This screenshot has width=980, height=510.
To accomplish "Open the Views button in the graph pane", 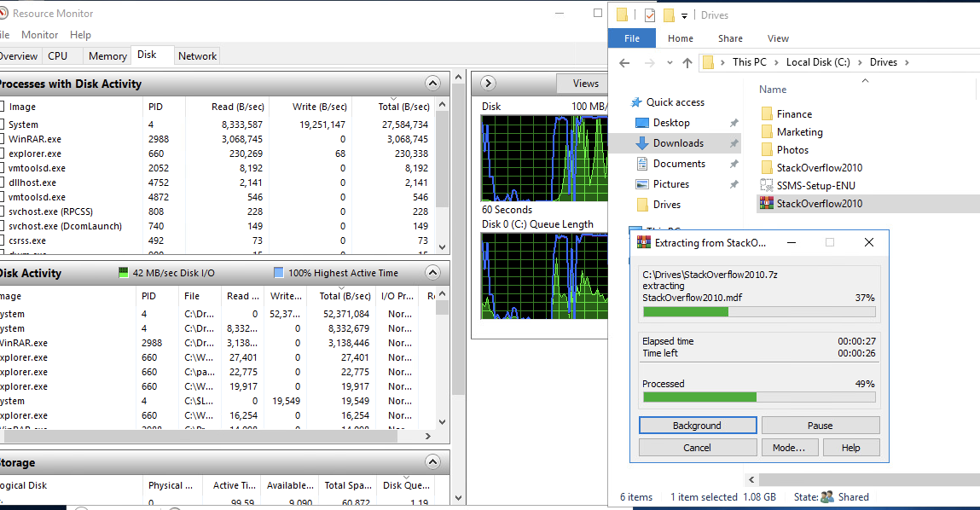I will pos(581,83).
